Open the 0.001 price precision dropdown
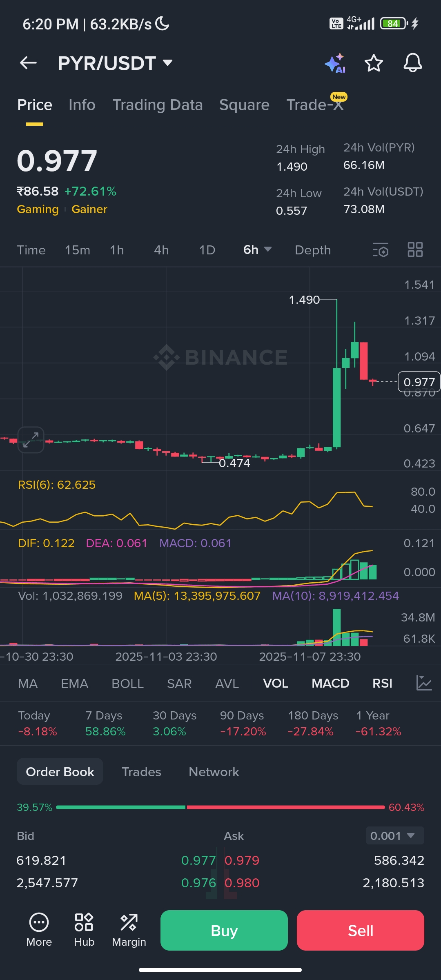441x980 pixels. click(394, 835)
